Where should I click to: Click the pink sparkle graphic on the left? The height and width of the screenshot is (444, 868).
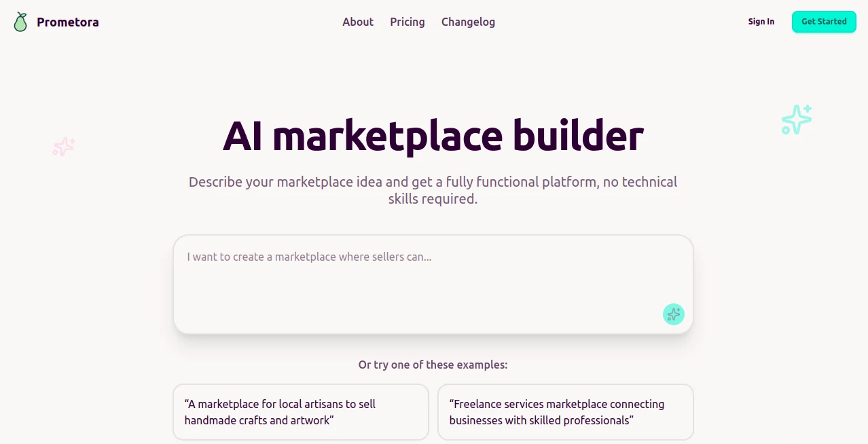click(63, 147)
